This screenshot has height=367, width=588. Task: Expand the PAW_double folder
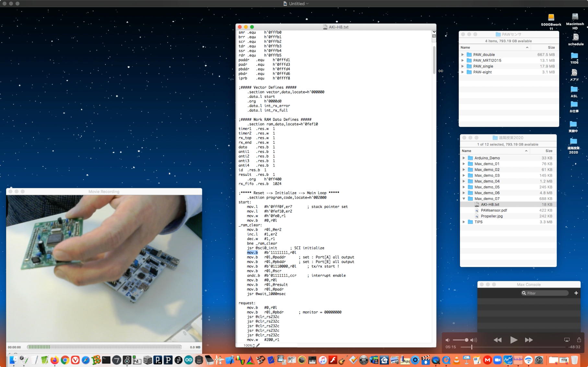click(463, 55)
